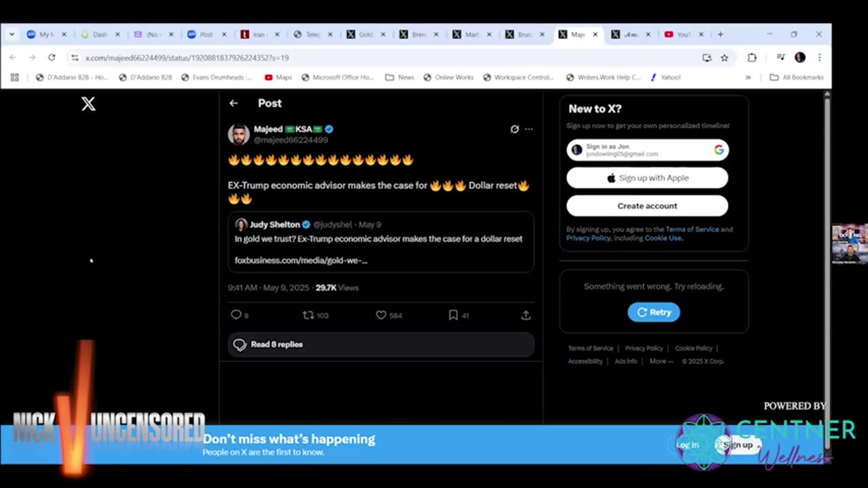Switch to the Telegram tab
Viewport: 868px width, 488px height.
314,34
